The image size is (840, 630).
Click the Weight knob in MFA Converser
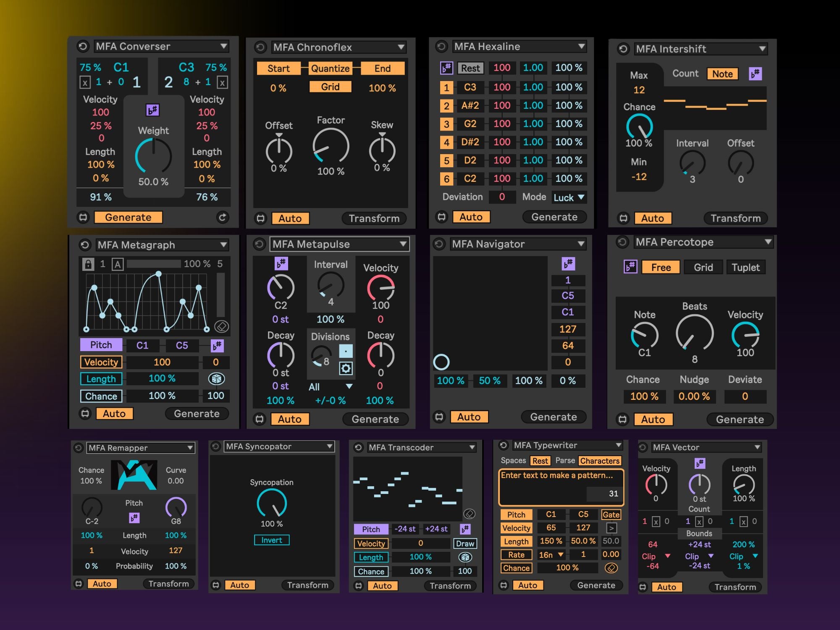point(153,156)
